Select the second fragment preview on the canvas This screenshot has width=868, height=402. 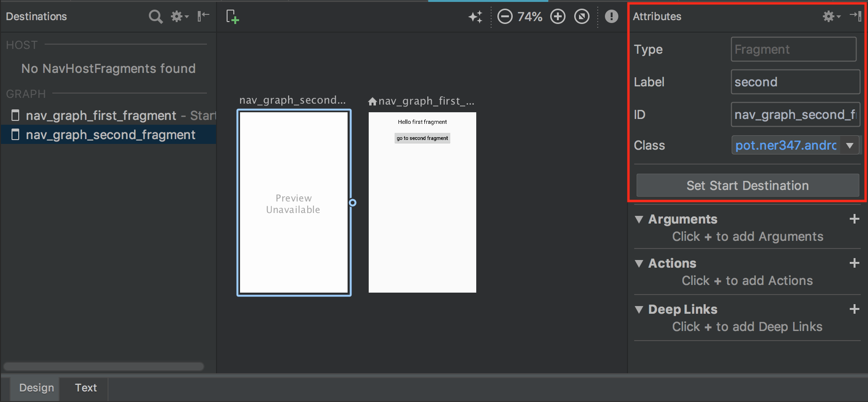294,202
